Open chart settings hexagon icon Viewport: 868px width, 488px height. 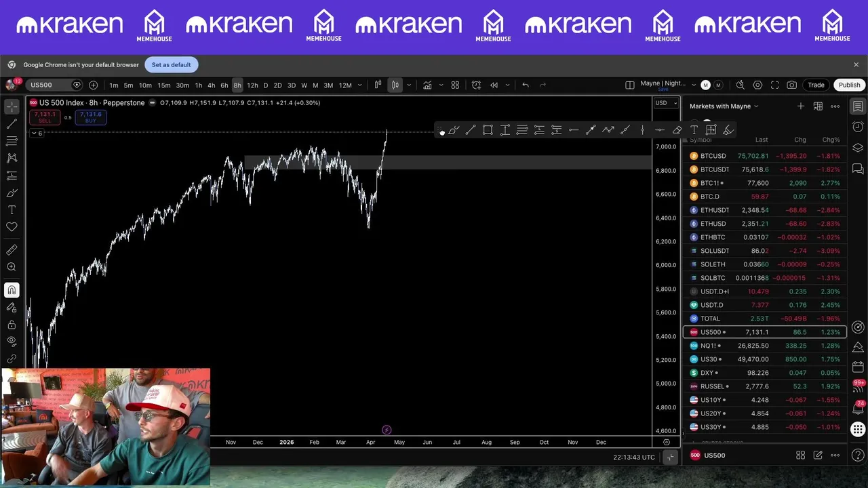757,85
